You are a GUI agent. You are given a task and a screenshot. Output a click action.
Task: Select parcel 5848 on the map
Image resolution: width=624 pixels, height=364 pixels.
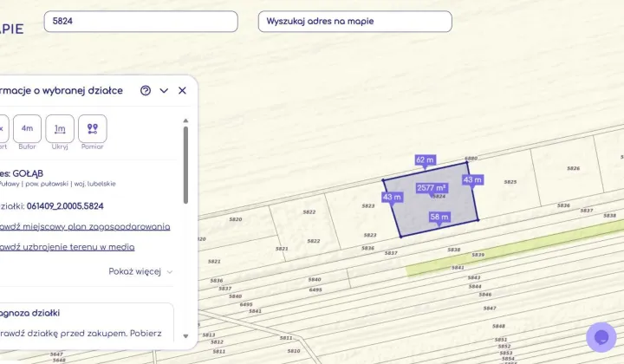click(498, 326)
